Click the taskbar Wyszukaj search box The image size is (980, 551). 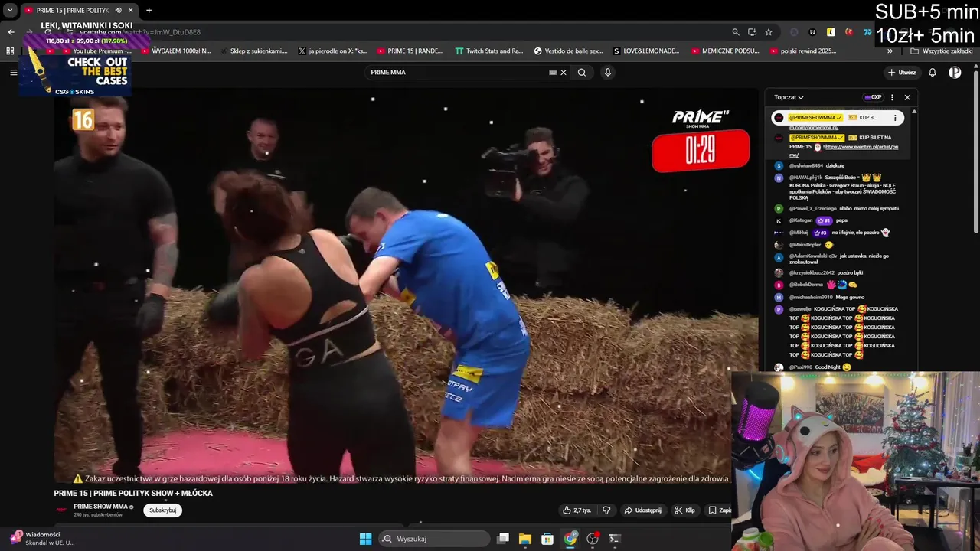[434, 539]
